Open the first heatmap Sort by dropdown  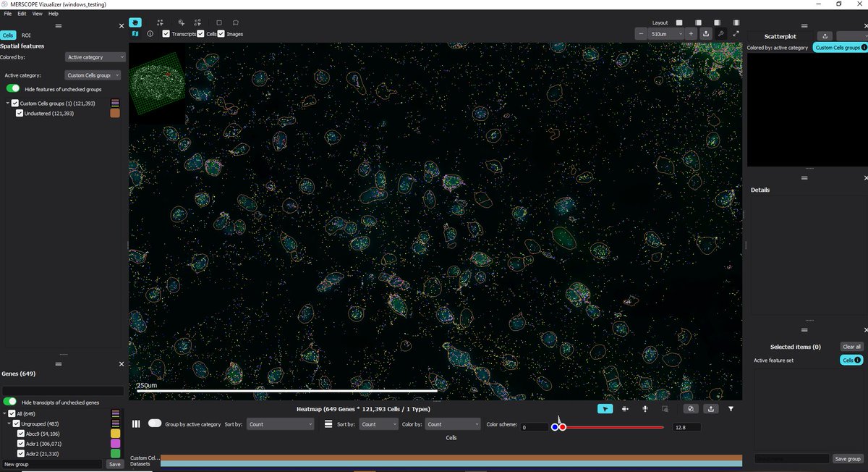pos(281,424)
